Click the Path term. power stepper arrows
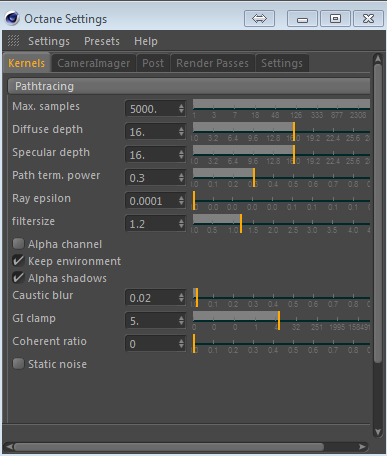Viewport: 387px width, 456px height. [x=181, y=178]
